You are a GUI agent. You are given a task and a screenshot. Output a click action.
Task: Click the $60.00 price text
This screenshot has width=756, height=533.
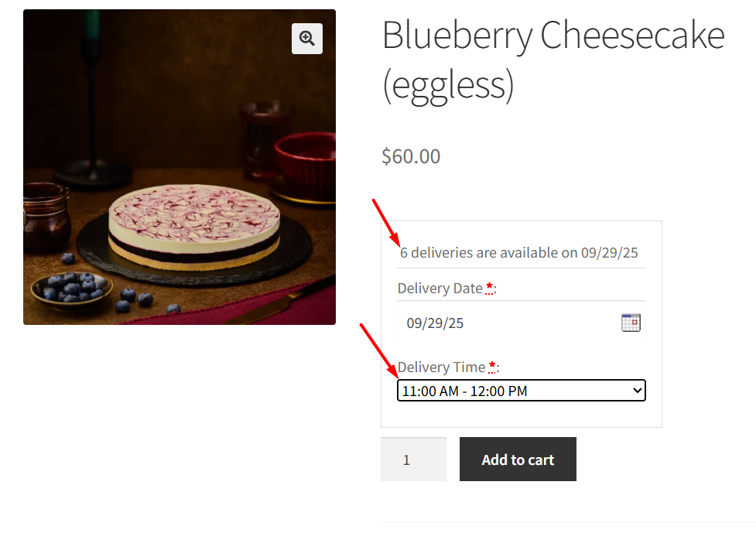411,156
